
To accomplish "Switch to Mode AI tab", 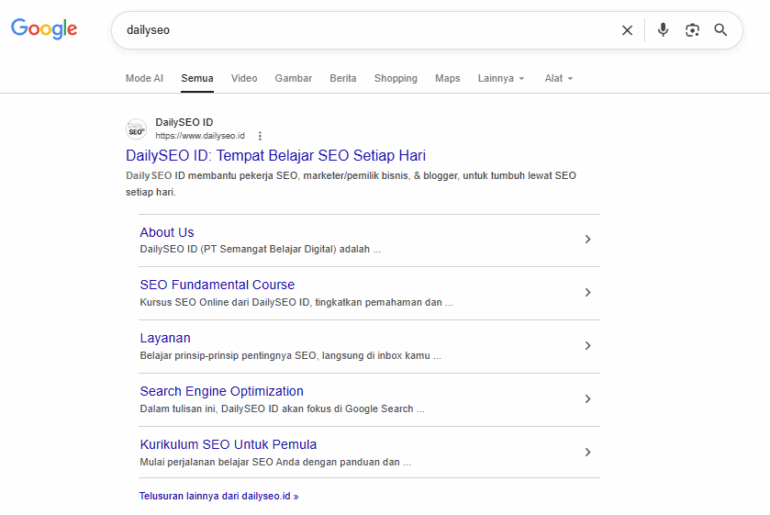I will pyautogui.click(x=144, y=79).
